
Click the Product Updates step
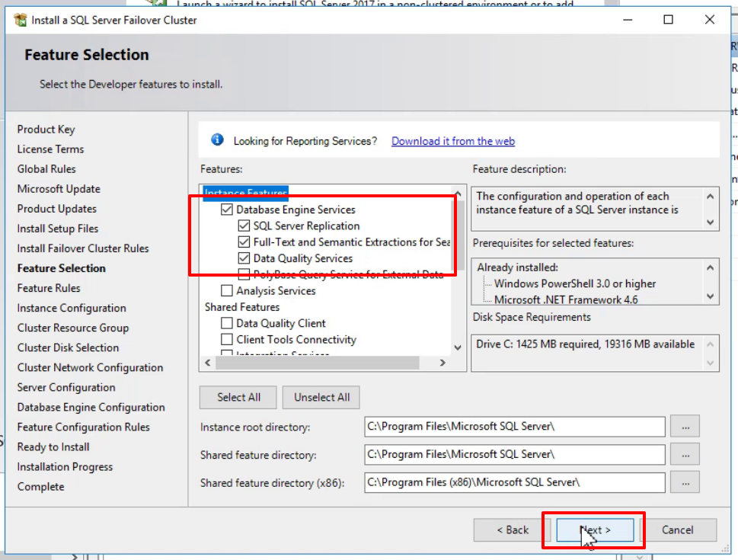pos(57,209)
